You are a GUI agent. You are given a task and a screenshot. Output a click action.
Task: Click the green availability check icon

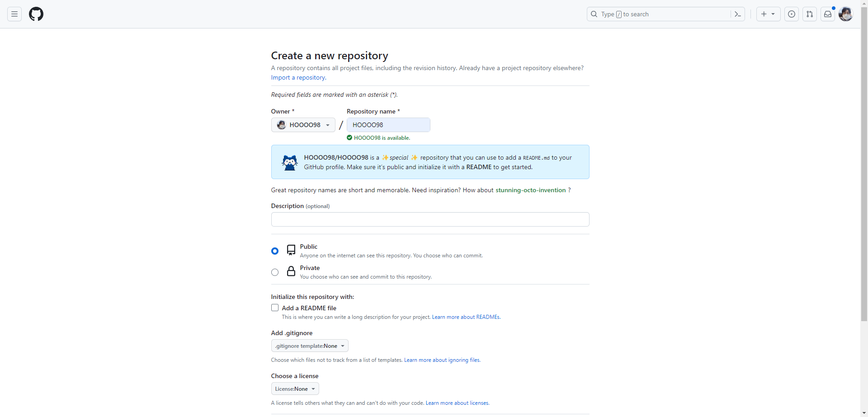coord(349,137)
